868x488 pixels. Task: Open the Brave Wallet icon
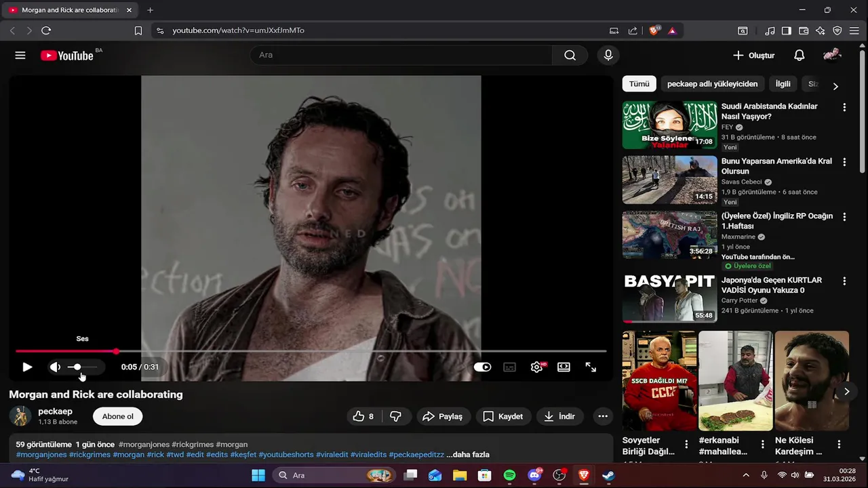804,30
